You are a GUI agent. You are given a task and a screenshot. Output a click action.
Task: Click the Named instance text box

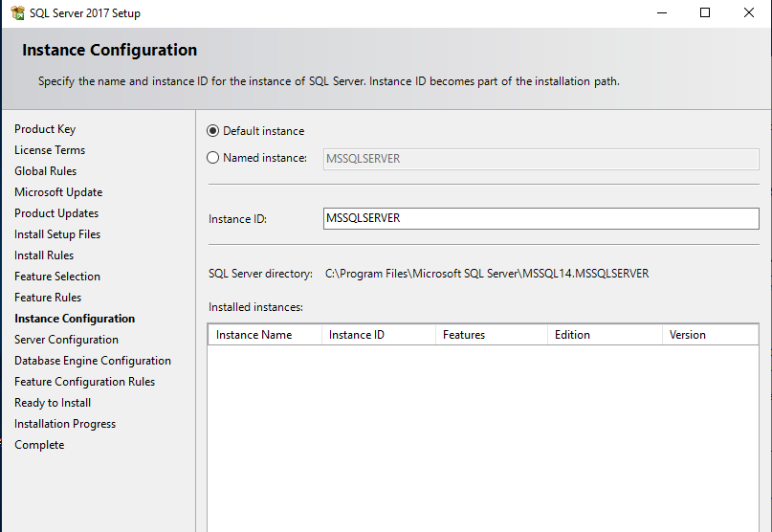pos(541,159)
